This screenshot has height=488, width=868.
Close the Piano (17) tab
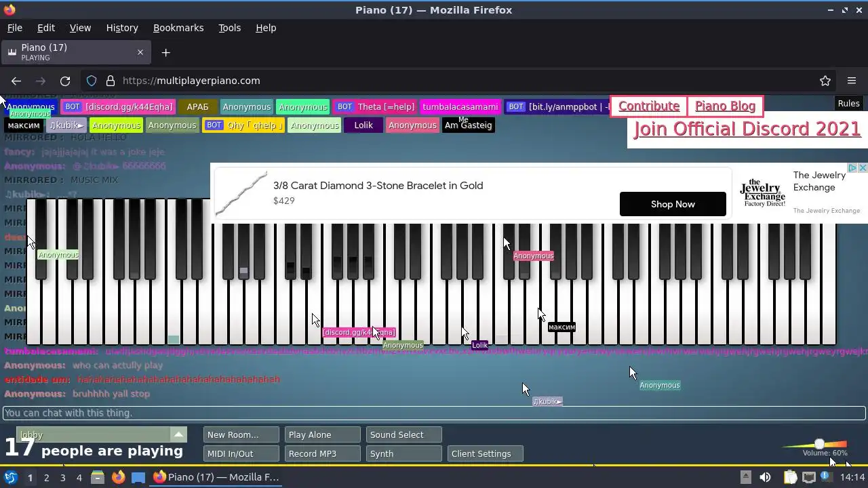point(140,52)
